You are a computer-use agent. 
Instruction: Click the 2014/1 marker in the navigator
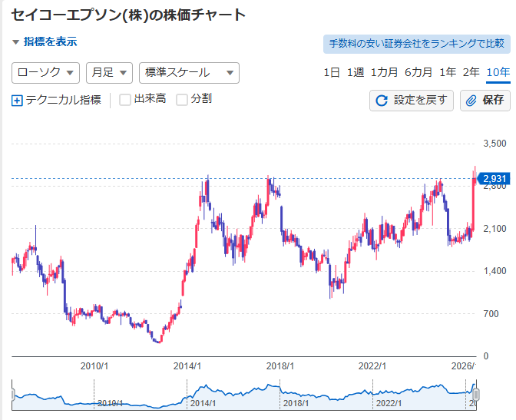coord(203,403)
